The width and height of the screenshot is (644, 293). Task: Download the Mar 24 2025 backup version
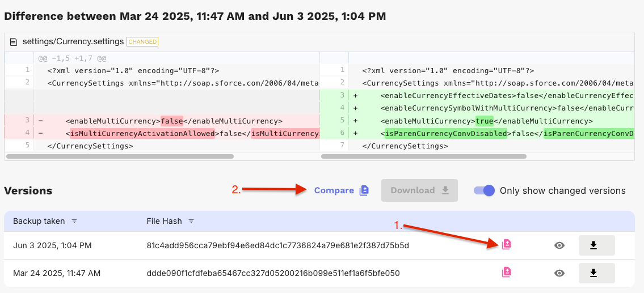pyautogui.click(x=596, y=273)
